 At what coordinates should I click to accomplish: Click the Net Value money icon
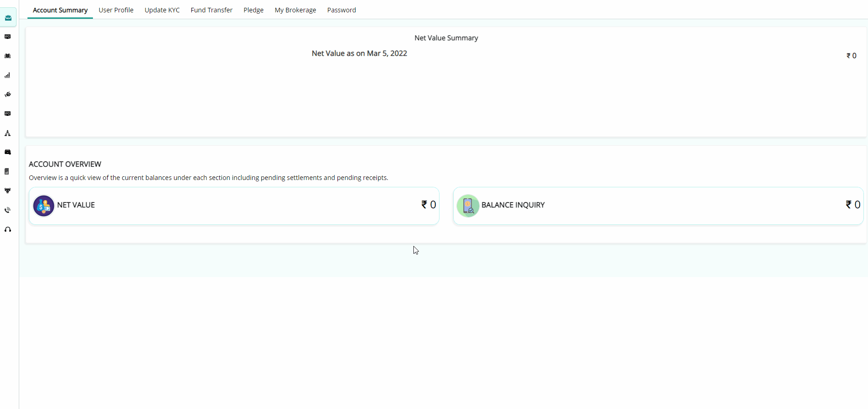tap(43, 206)
